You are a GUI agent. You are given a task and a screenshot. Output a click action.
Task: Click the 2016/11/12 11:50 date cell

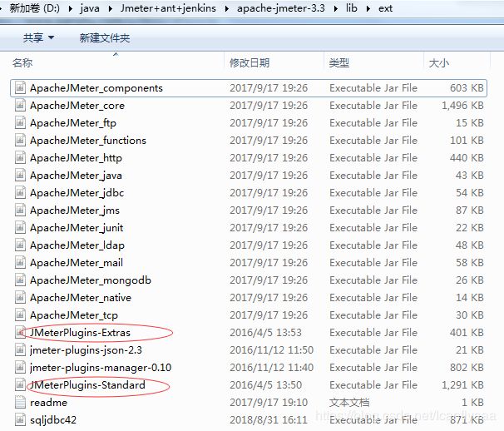272,349
